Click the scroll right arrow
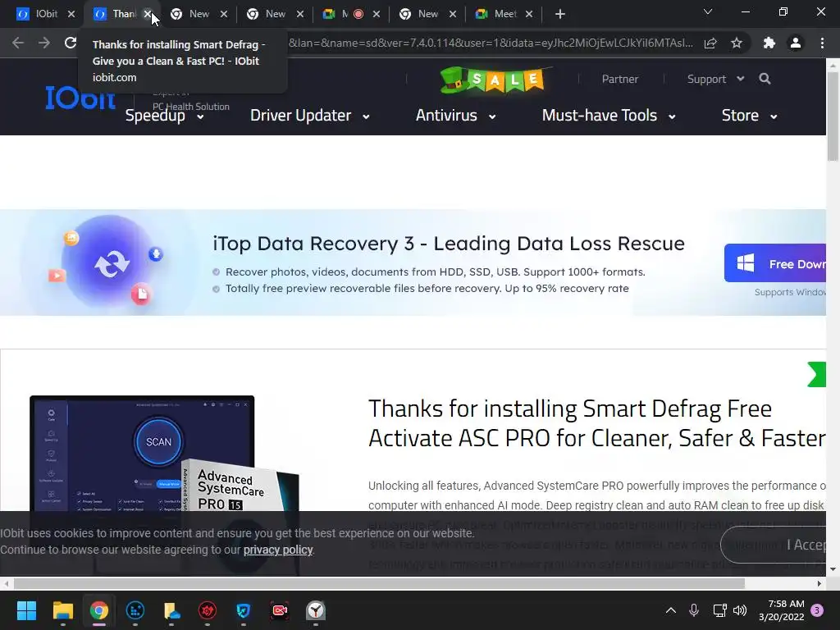 pyautogui.click(x=819, y=583)
